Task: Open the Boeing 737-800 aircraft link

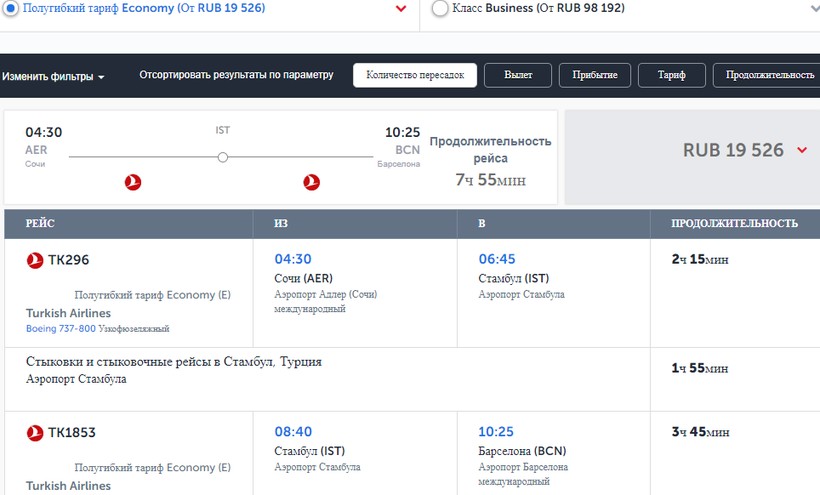Action: (60, 329)
